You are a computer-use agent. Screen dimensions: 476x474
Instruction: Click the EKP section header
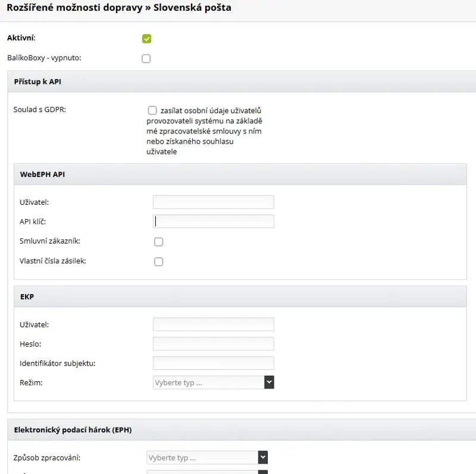point(240,297)
